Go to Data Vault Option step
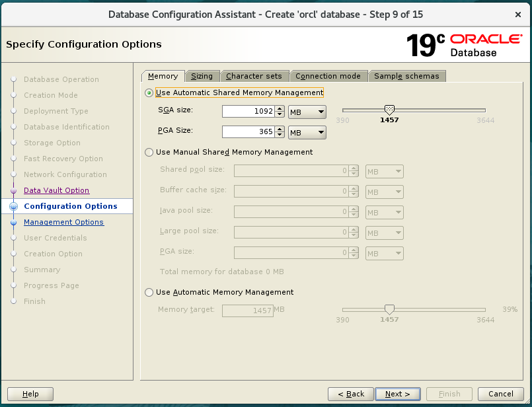The image size is (532, 407). tap(57, 190)
